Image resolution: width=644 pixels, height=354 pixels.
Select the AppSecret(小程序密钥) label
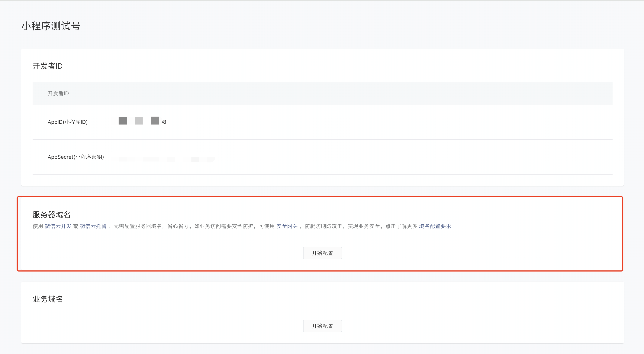click(76, 157)
